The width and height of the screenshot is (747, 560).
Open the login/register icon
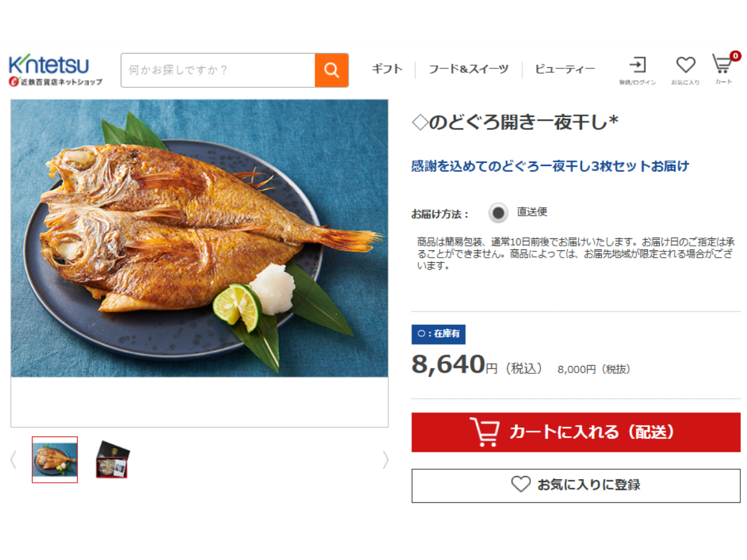[637, 65]
